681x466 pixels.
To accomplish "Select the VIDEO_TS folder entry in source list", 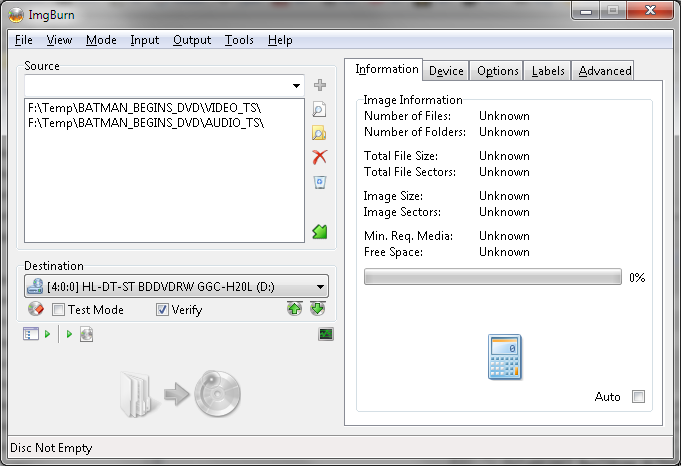I will 144,108.
